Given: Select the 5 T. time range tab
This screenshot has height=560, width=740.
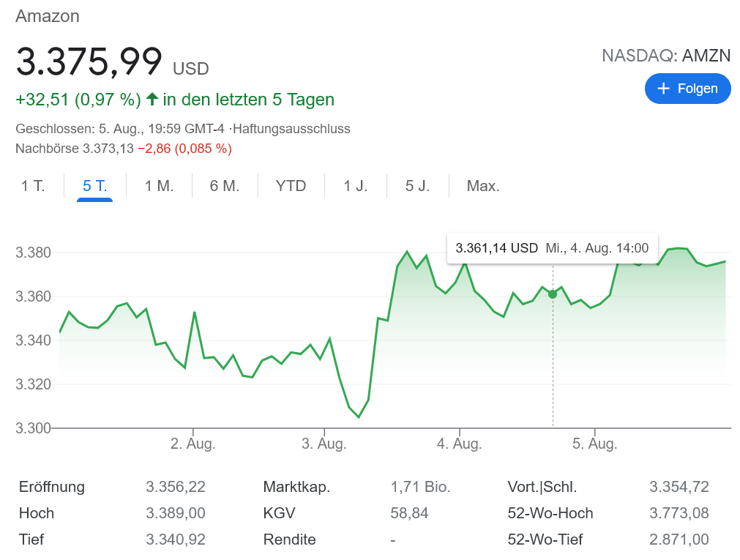Looking at the screenshot, I should tap(95, 186).
